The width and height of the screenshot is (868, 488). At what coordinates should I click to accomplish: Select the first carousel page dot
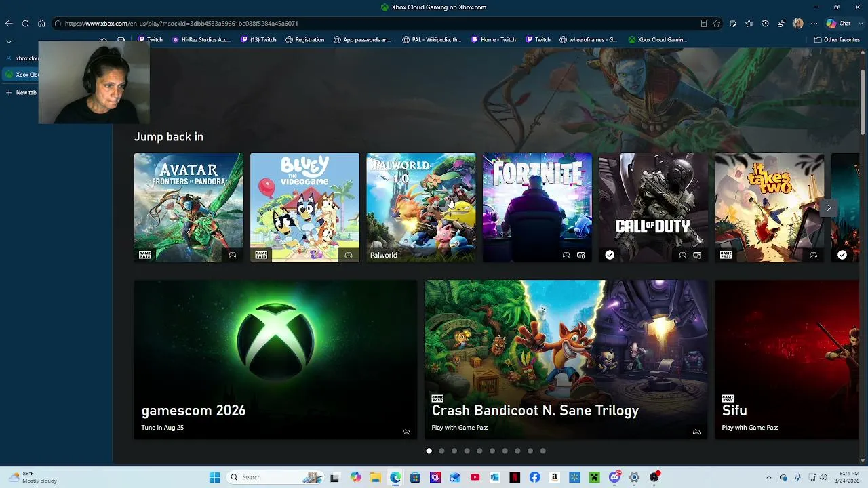[x=429, y=451]
